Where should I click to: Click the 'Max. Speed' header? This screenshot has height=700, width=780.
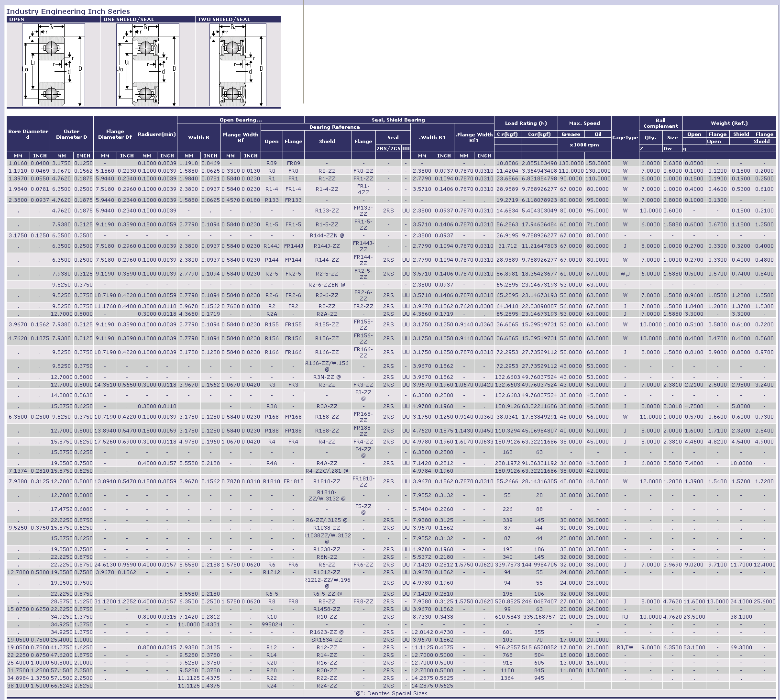point(584,123)
